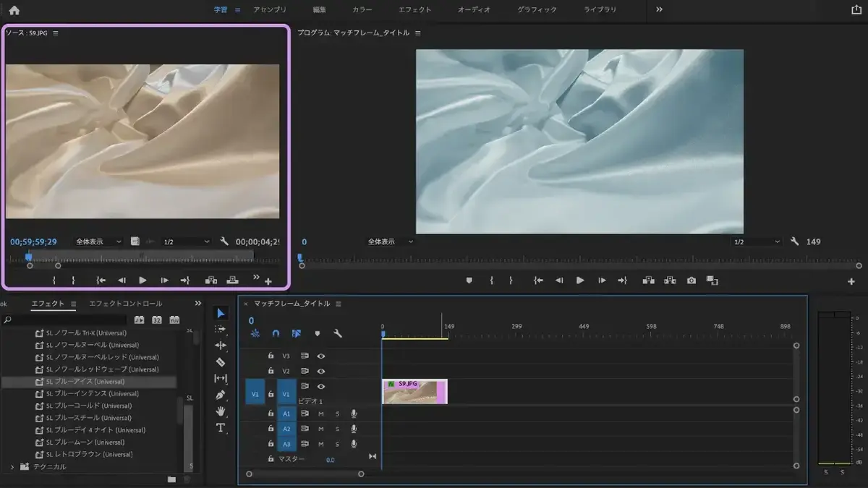Click the Source monitor playhead marker

coord(29,256)
